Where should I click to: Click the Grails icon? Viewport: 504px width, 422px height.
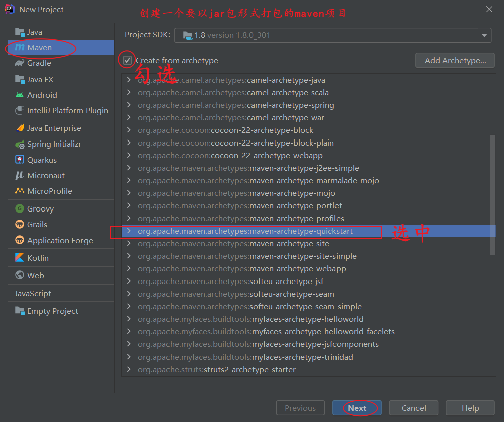coord(20,225)
